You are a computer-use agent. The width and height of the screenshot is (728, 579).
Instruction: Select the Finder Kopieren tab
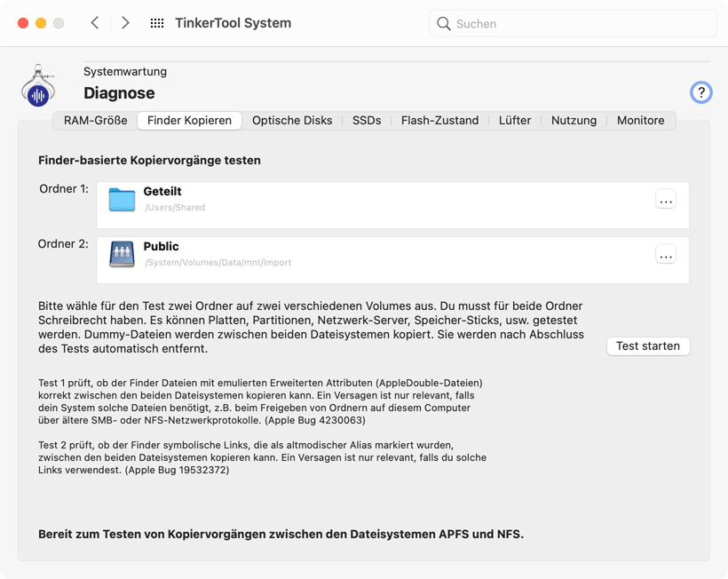coord(189,121)
